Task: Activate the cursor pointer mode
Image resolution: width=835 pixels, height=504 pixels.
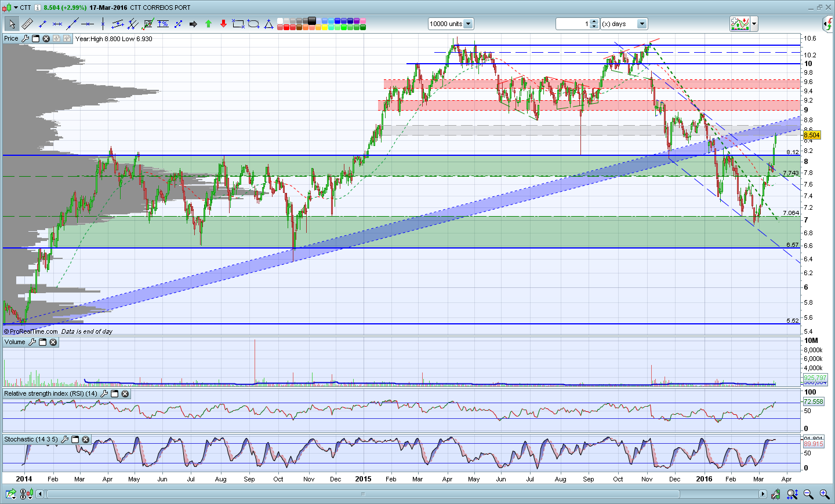Action: 12,24
